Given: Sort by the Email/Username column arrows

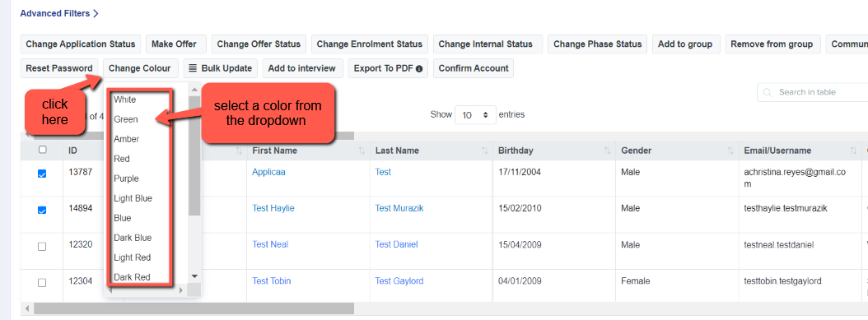Looking at the screenshot, I should click(853, 151).
